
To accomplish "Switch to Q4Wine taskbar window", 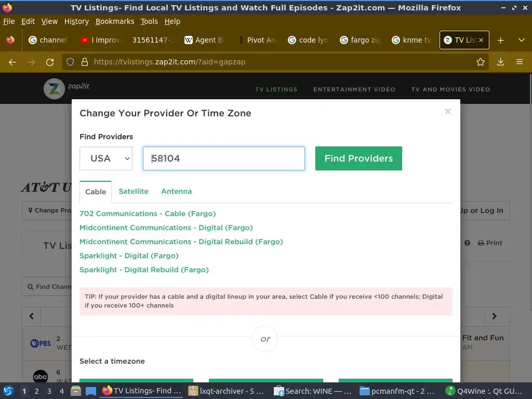I will pyautogui.click(x=484, y=391).
